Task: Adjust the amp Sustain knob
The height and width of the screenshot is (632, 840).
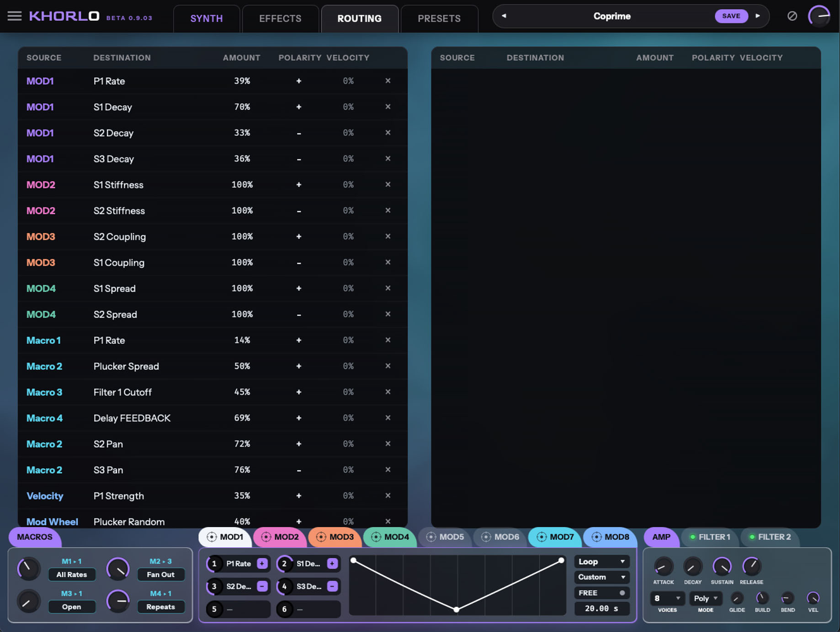Action: (722, 566)
